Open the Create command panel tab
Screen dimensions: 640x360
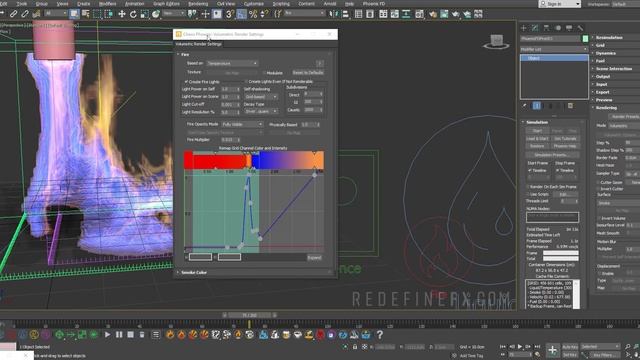click(x=524, y=28)
